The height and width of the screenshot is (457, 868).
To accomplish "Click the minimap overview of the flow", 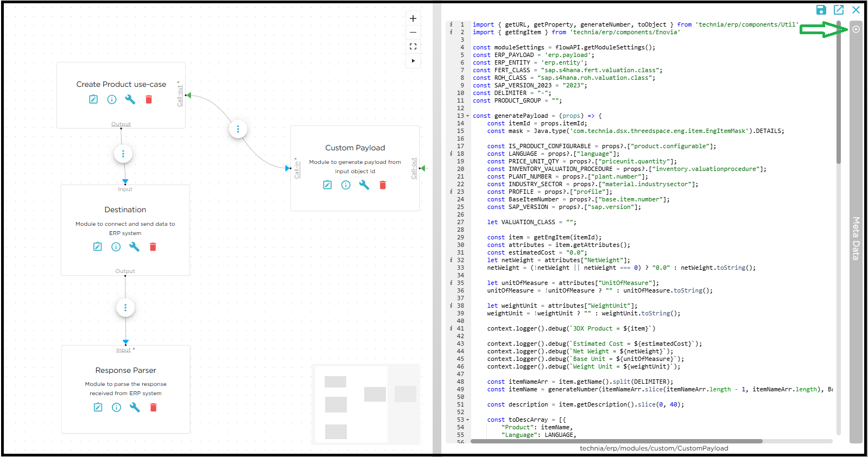I will (x=366, y=404).
